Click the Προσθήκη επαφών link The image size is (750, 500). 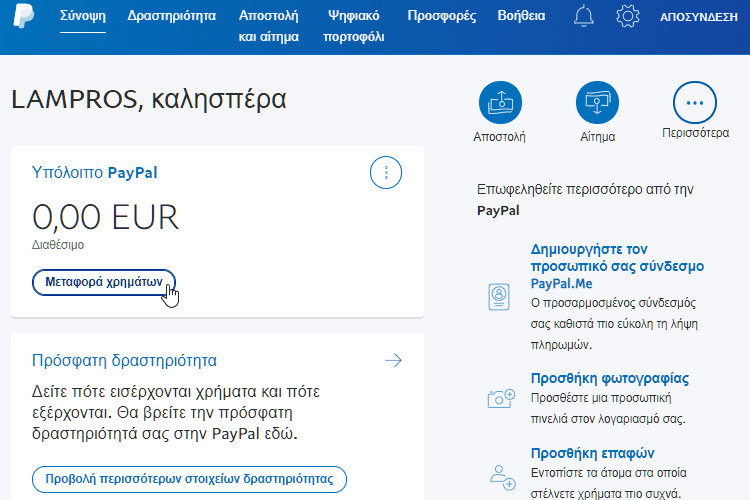point(593,453)
